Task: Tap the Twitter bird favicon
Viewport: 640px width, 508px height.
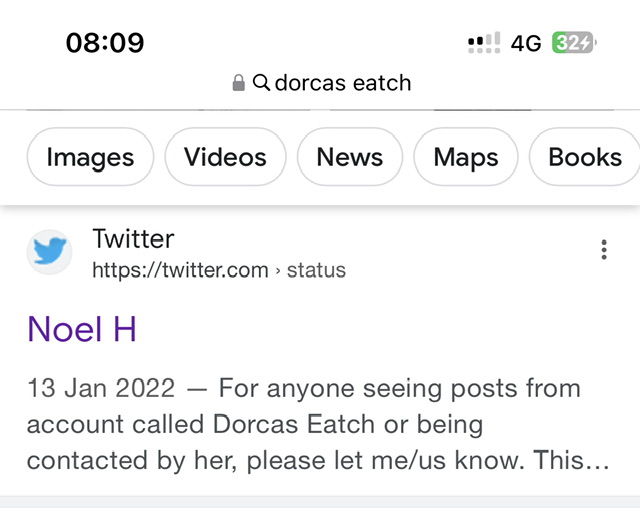Action: [x=49, y=252]
